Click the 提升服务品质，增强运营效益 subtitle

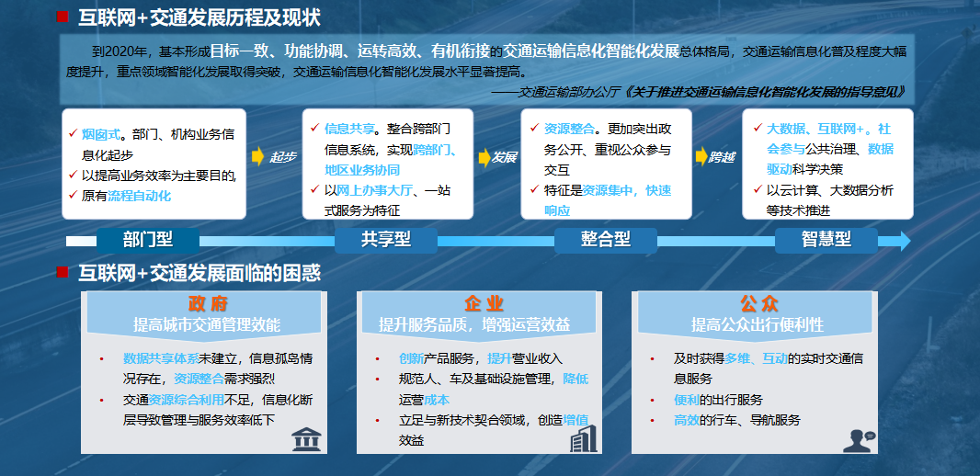pyautogui.click(x=474, y=324)
